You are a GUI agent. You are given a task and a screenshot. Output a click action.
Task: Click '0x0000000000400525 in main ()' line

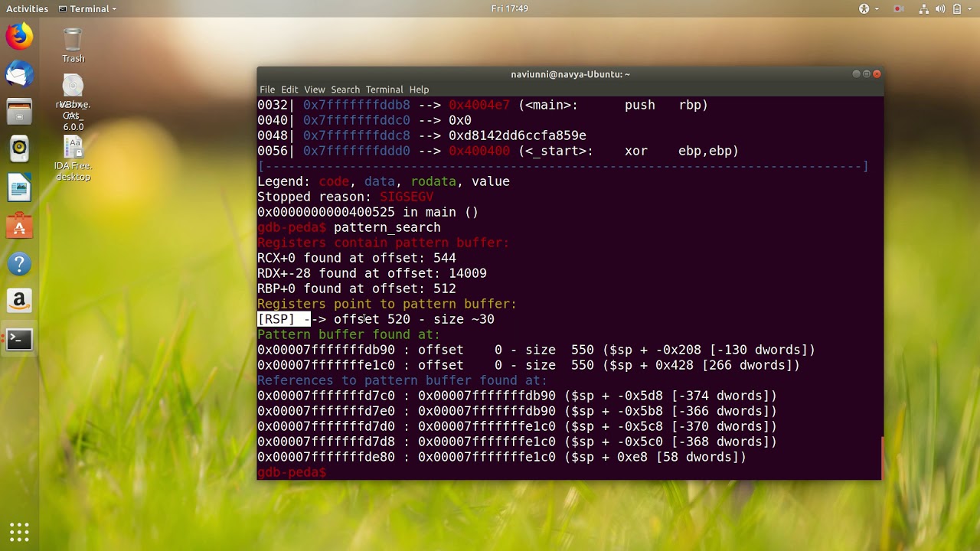[x=368, y=212]
